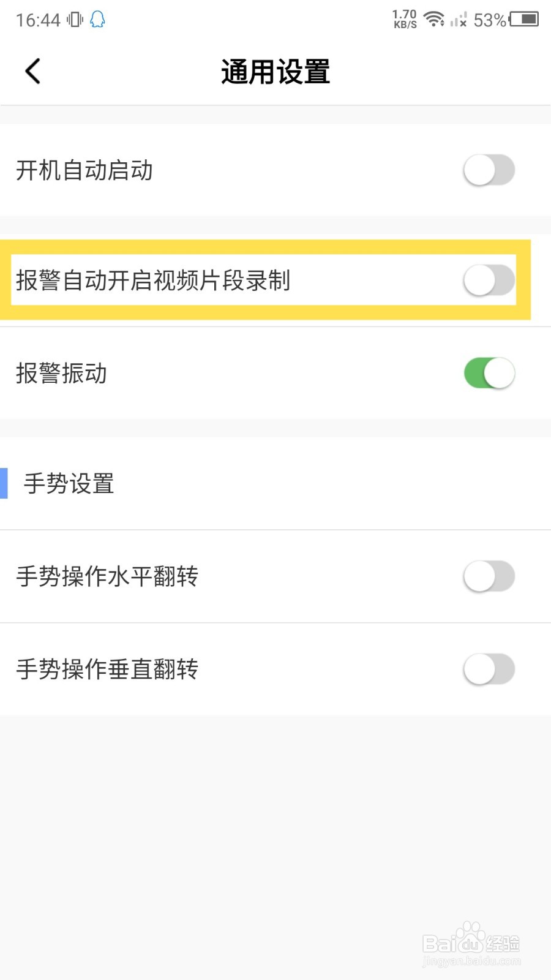Image resolution: width=551 pixels, height=980 pixels.
Task: Disable the 报警振动 toggle
Action: (489, 373)
